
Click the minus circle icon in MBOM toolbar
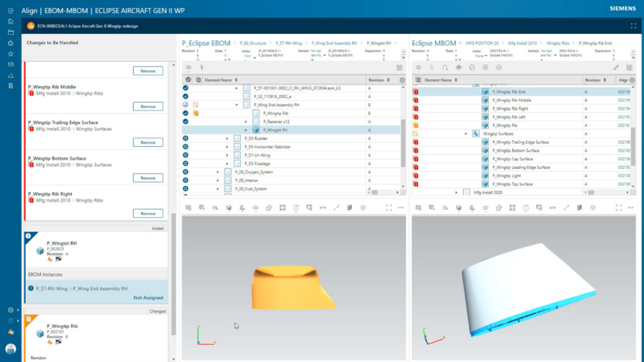499,67
